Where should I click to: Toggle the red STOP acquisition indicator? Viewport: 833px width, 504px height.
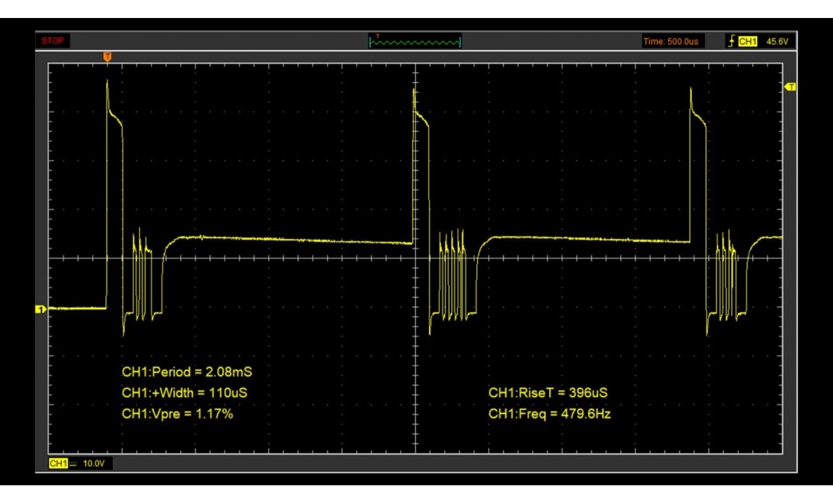point(52,42)
